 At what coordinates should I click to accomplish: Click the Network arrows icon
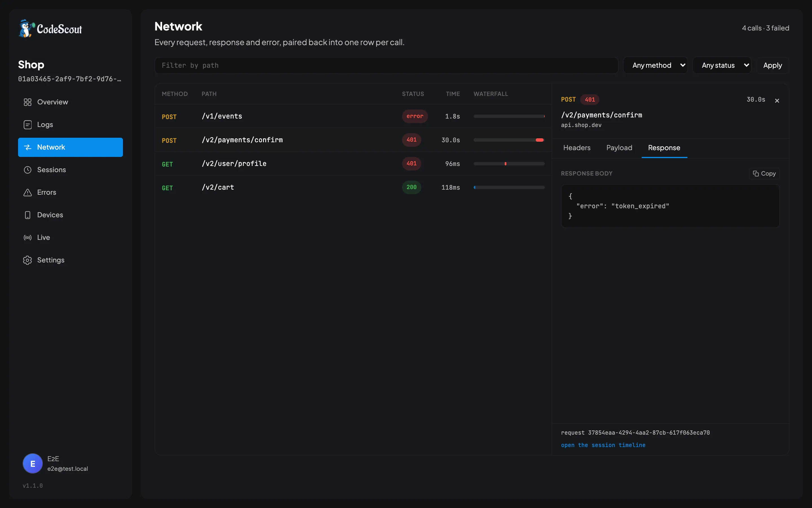click(x=28, y=147)
